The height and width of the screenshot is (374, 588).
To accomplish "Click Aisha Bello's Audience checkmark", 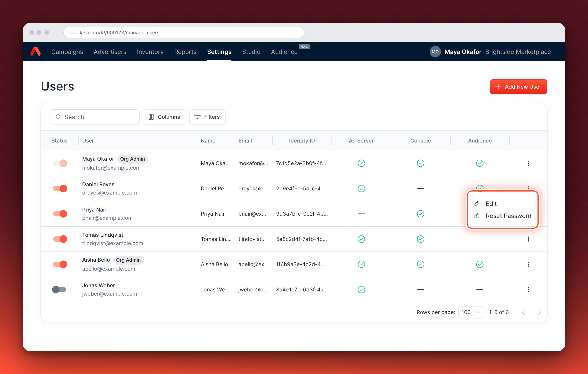I will 480,264.
